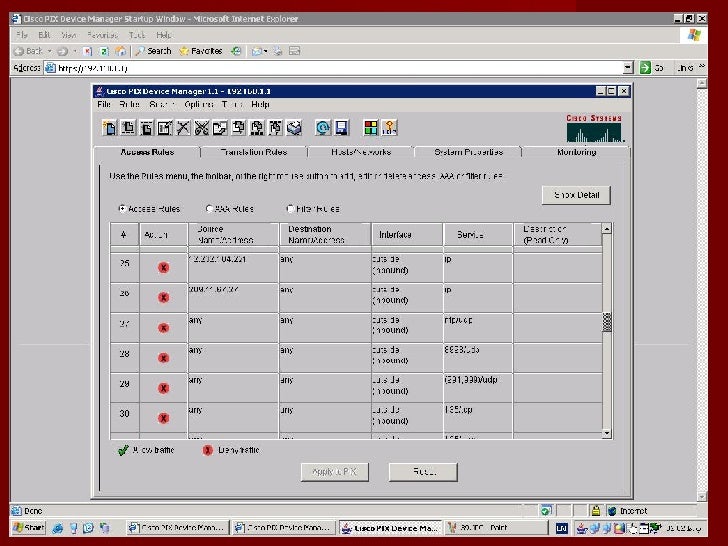Click the Mail icon in Internet Explorer toolbar
Screen dimensions: 728x546
tap(256, 51)
